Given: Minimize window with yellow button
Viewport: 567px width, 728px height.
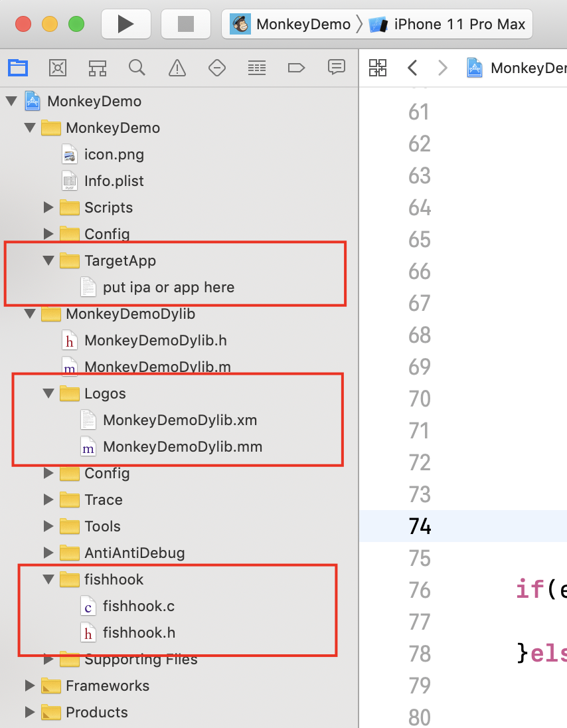Looking at the screenshot, I should click(50, 24).
